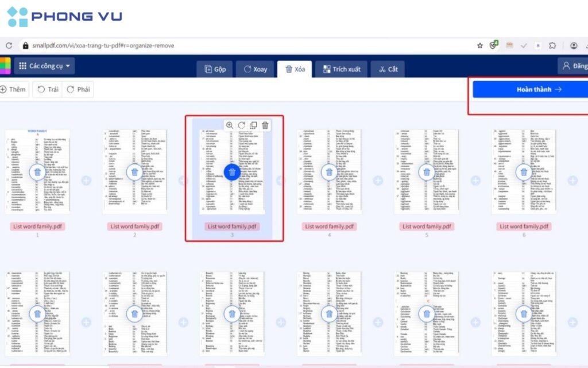
Task: Open the Trích xuất tab
Action: click(341, 69)
